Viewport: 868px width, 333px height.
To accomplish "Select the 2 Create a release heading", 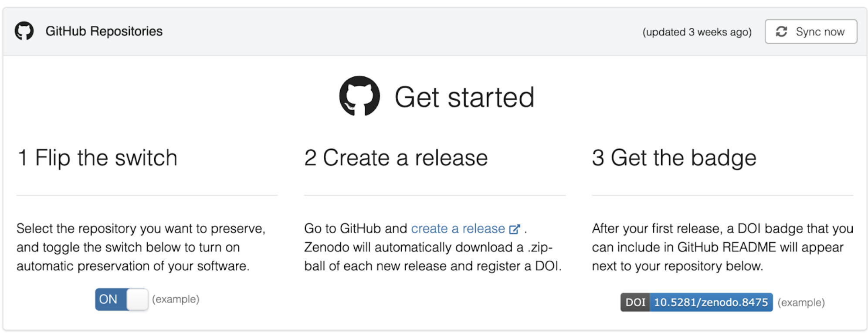I will tap(396, 158).
